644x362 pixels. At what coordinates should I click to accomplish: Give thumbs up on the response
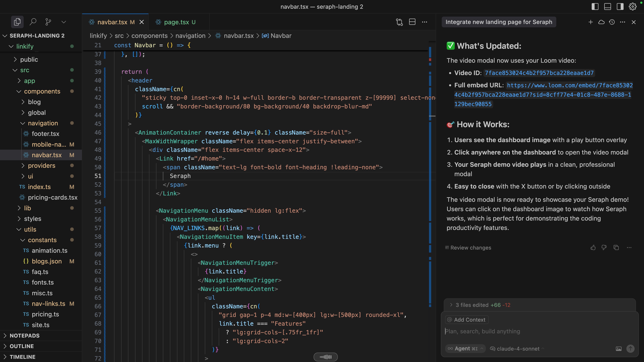[593, 248]
